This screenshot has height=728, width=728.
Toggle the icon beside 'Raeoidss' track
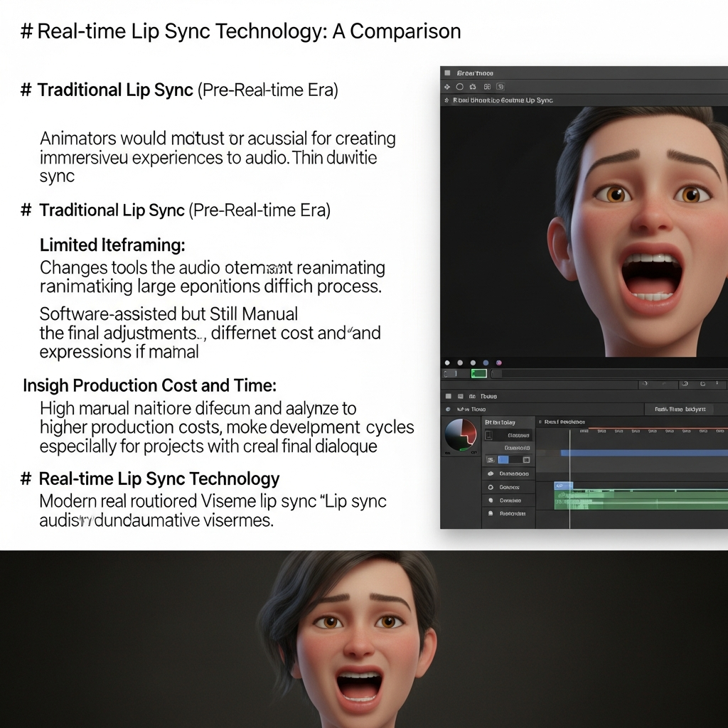click(491, 513)
